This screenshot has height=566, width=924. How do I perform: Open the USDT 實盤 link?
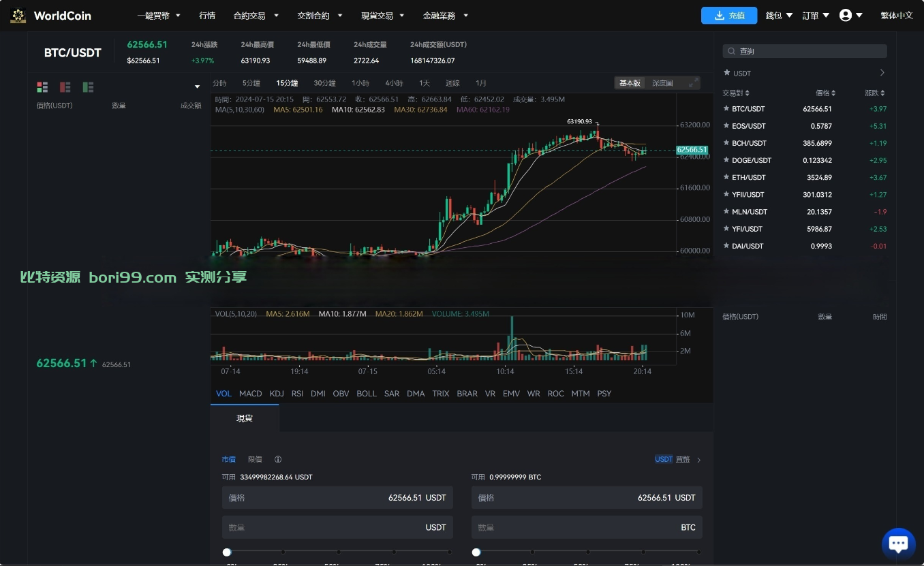tap(673, 459)
